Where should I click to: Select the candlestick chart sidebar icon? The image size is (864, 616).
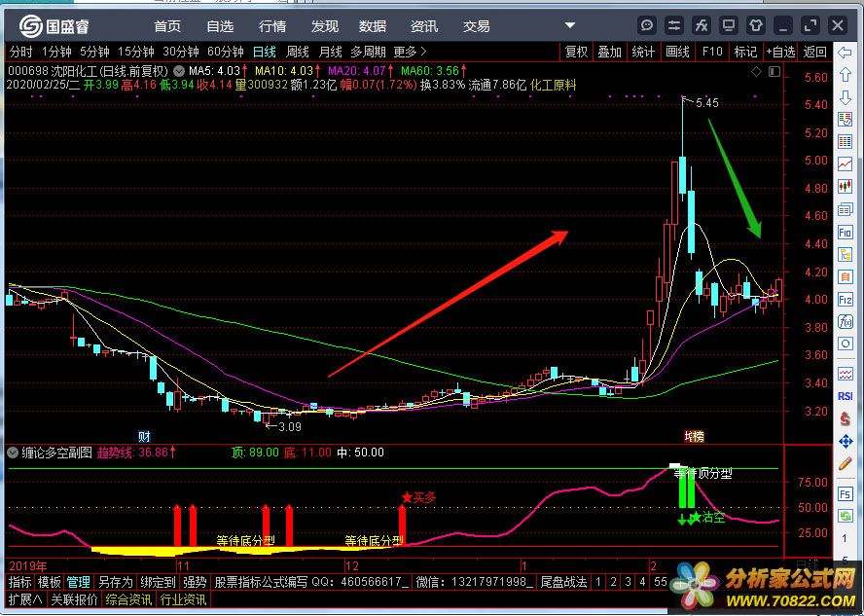(x=846, y=187)
